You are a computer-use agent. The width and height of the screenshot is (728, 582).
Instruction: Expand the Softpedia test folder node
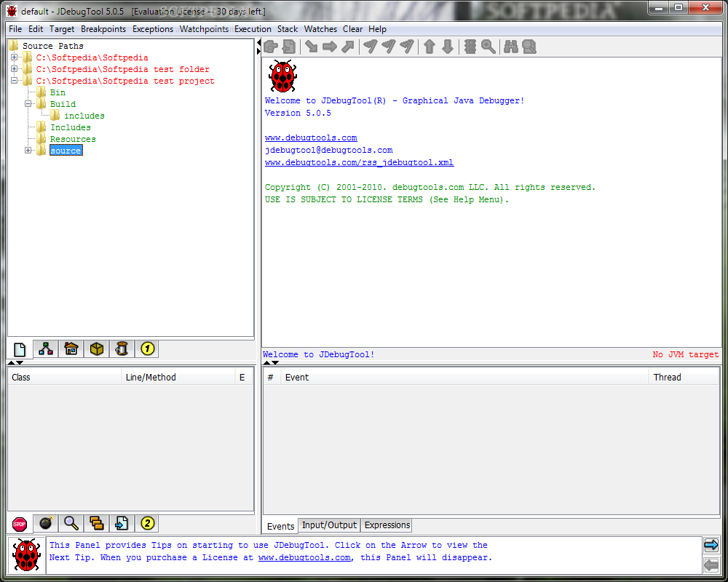[15, 69]
